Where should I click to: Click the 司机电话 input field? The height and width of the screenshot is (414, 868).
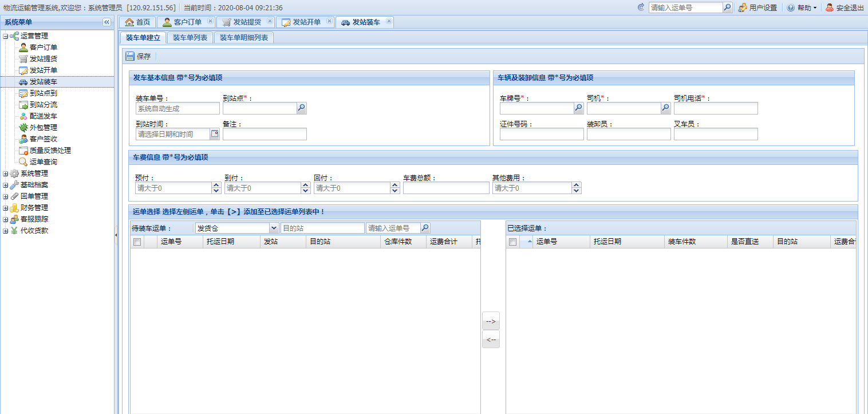[x=716, y=108]
